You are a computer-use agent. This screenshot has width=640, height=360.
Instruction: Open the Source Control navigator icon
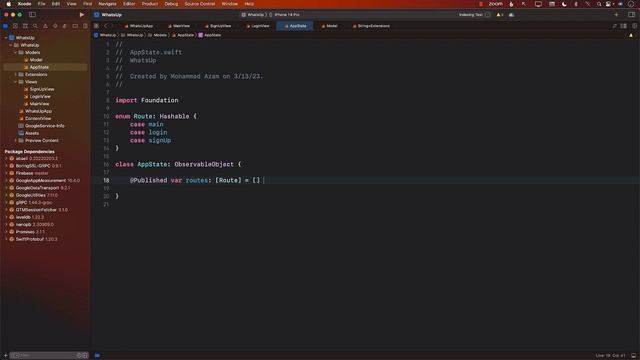16,26
